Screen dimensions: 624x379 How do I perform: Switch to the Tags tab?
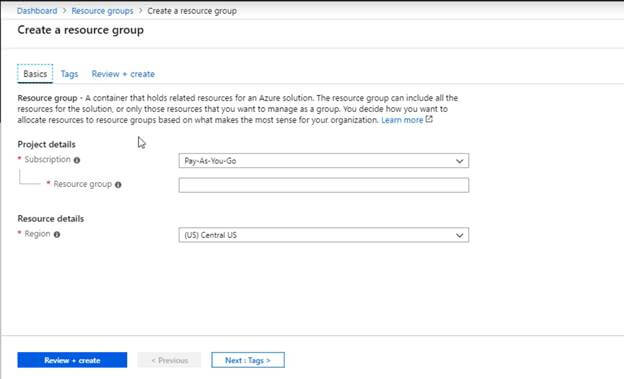click(69, 74)
